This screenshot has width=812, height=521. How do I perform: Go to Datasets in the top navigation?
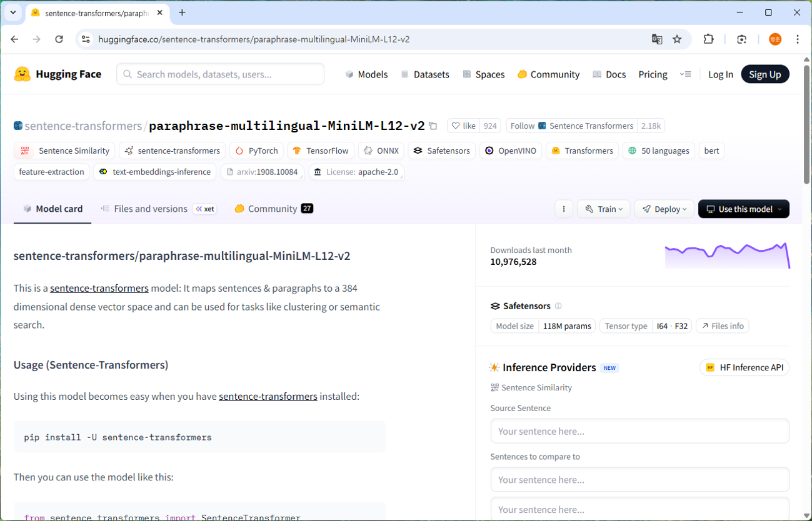[425, 74]
